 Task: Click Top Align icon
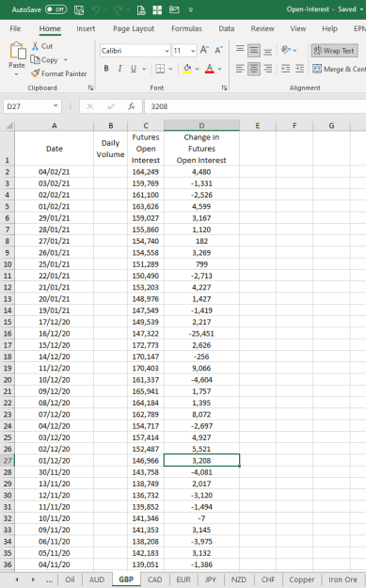(x=240, y=50)
